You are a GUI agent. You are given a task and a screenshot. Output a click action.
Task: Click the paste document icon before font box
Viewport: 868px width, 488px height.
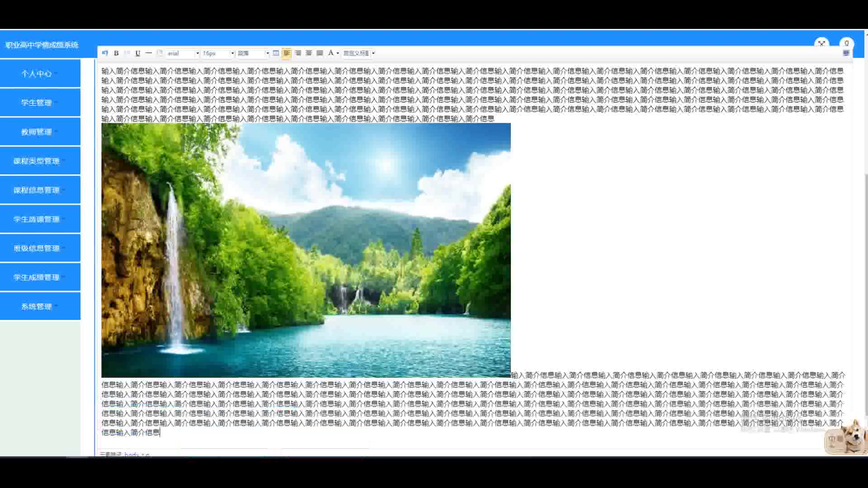point(160,53)
